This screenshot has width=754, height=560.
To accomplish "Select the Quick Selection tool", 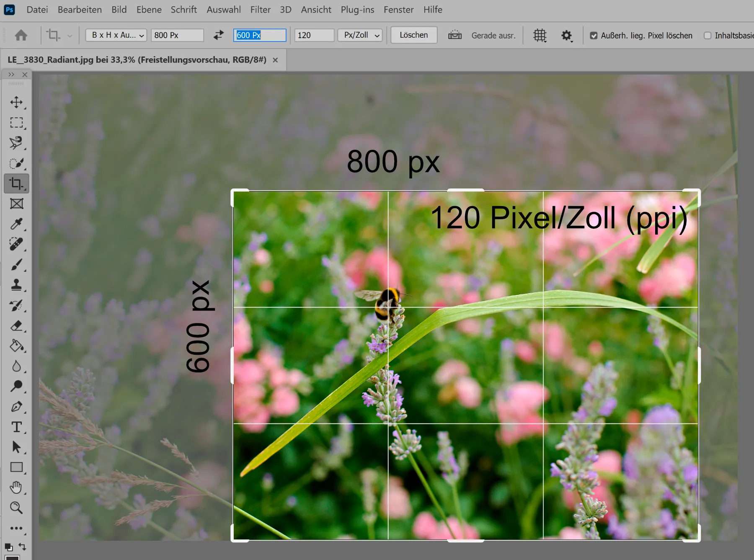I will click(16, 163).
